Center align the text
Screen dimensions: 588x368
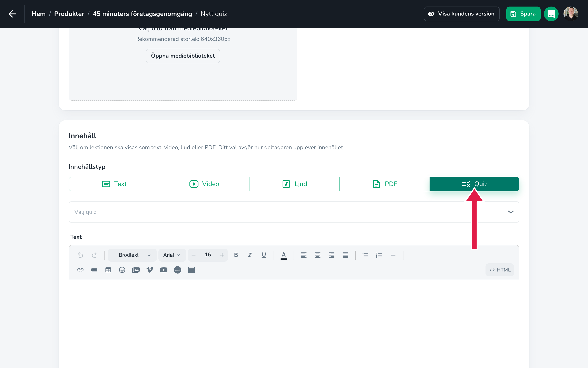pos(317,255)
